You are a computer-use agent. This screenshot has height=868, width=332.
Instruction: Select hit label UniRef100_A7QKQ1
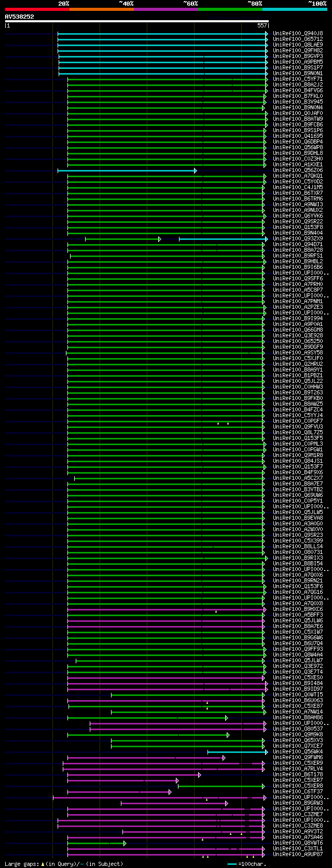pos(298,176)
